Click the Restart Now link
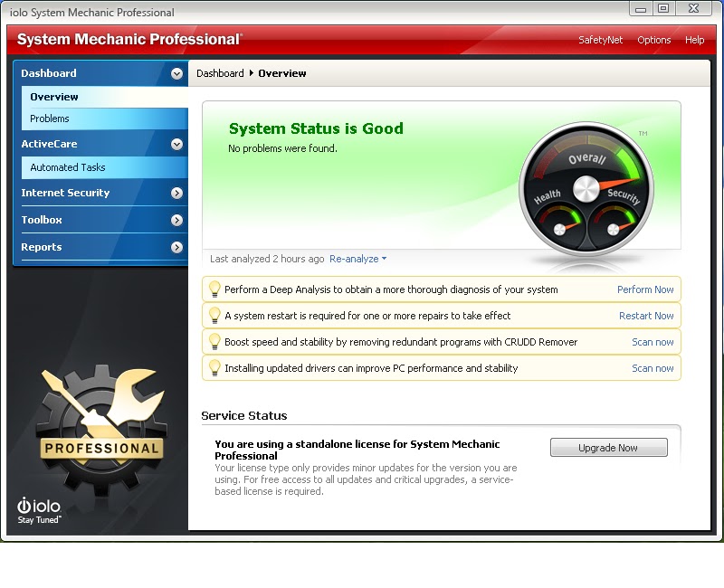This screenshot has height=588, width=724. [x=646, y=316]
